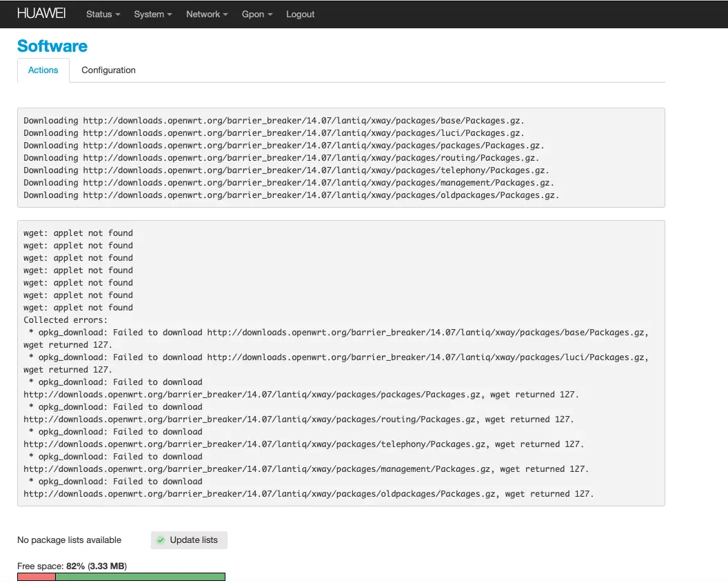
Task: Click the green check icon on Update lists
Action: tap(161, 540)
